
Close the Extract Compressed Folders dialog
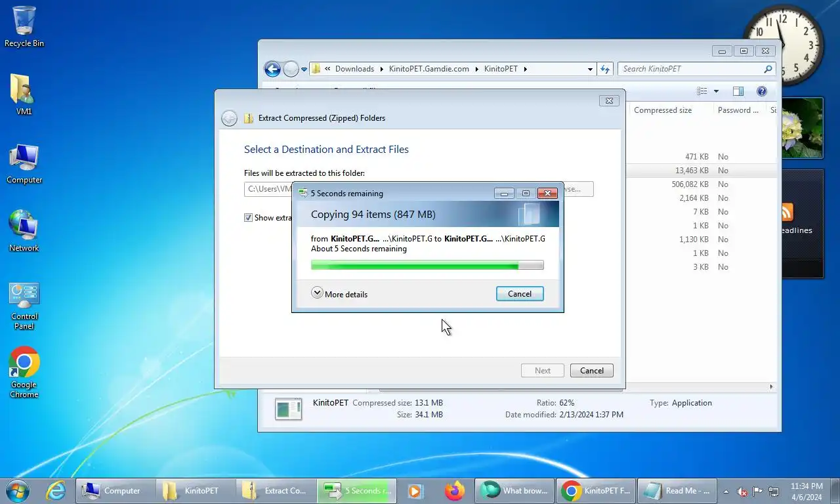[x=609, y=101]
